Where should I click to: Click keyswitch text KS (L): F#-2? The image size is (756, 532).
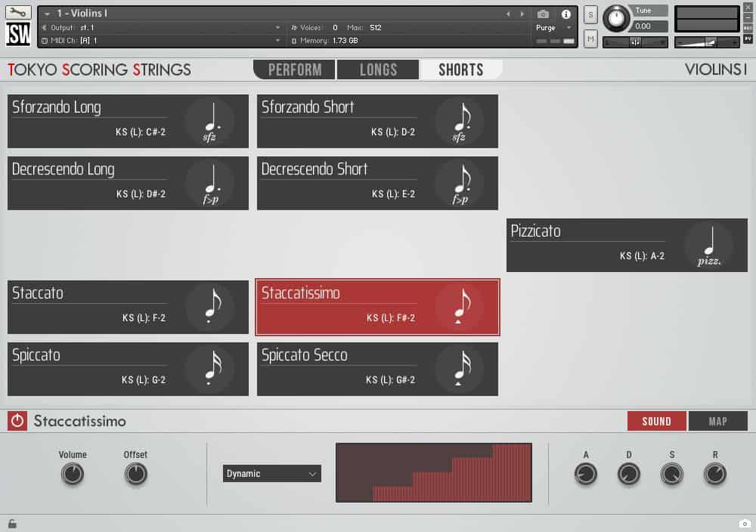391,318
